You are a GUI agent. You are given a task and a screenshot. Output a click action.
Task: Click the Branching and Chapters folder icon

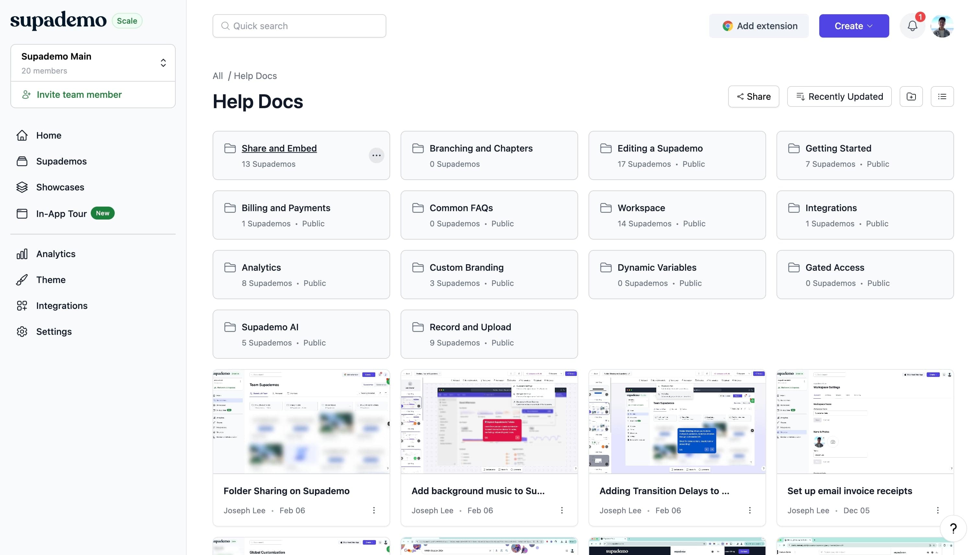(418, 148)
